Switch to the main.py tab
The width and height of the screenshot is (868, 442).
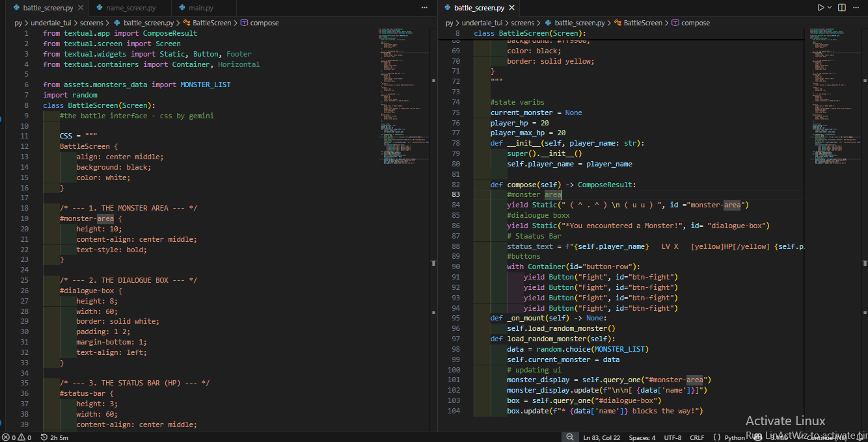[x=200, y=8]
